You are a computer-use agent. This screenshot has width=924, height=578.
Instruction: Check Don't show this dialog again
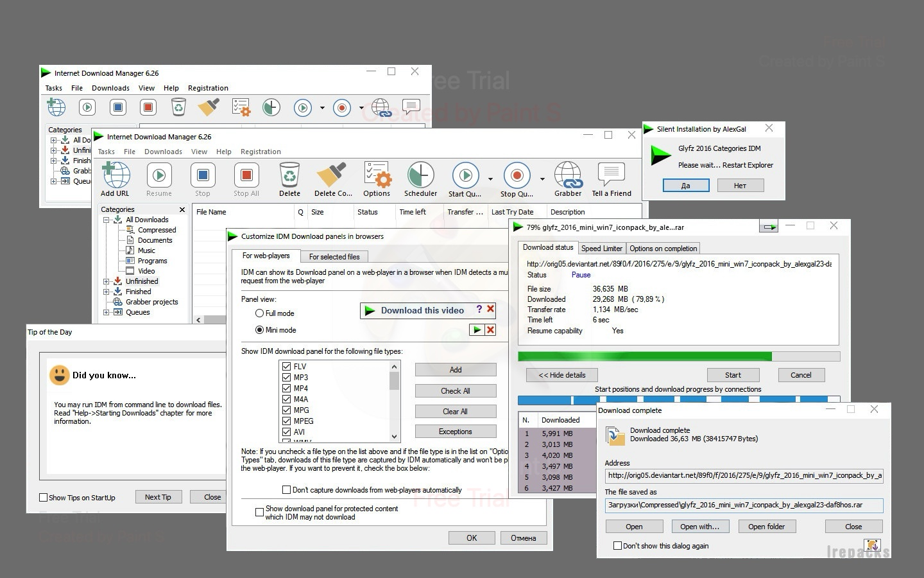point(617,546)
